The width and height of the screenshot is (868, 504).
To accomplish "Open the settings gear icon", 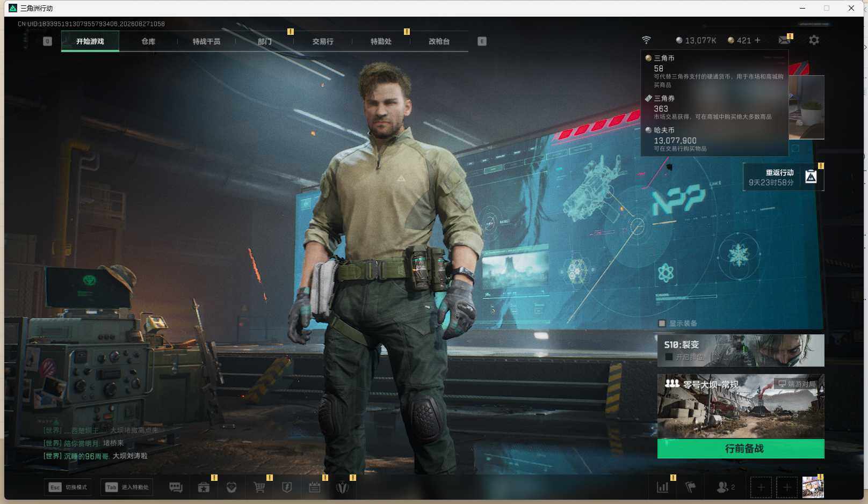I will 814,40.
